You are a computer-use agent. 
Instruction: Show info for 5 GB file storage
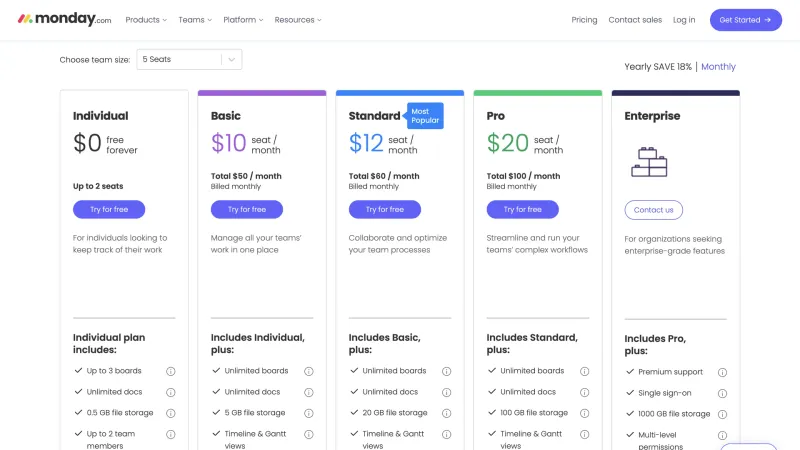click(309, 413)
